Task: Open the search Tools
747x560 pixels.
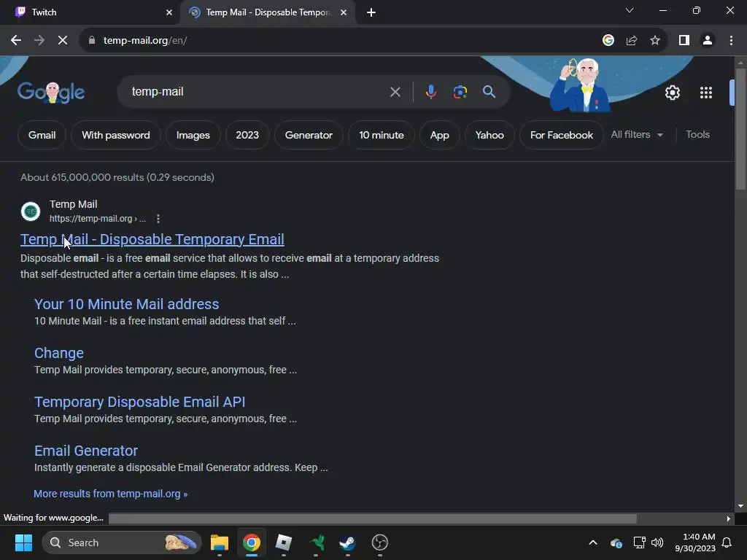Action: [x=697, y=135]
